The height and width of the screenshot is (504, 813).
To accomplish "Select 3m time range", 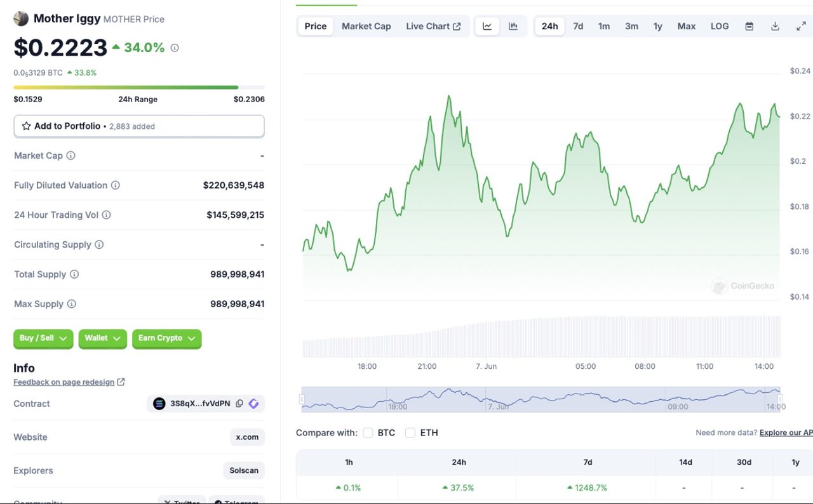I will [631, 26].
